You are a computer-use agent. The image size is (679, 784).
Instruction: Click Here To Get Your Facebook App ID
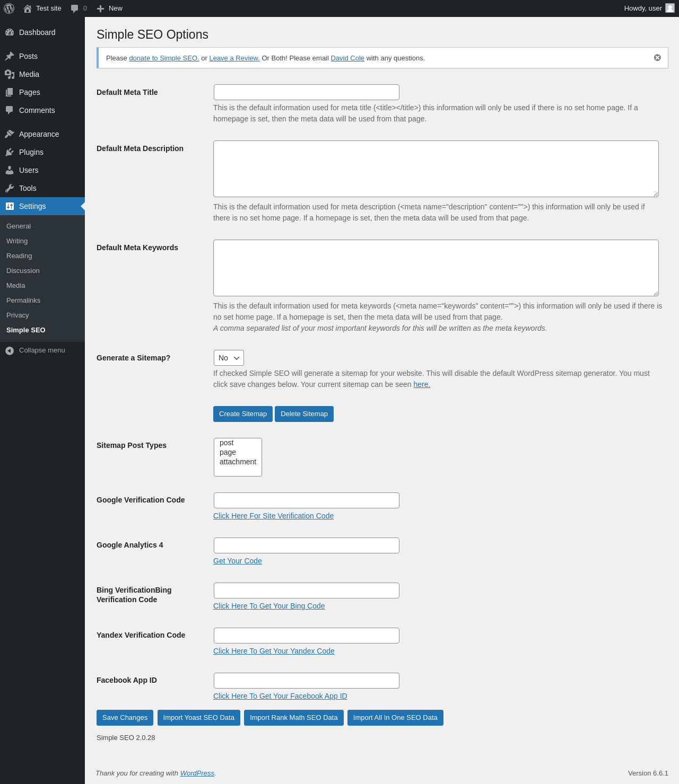[x=280, y=696]
